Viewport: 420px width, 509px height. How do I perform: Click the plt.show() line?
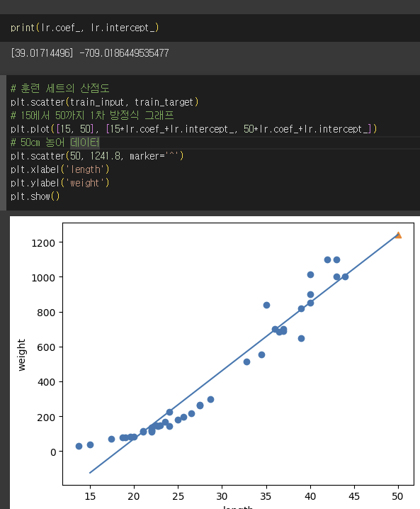(x=35, y=196)
